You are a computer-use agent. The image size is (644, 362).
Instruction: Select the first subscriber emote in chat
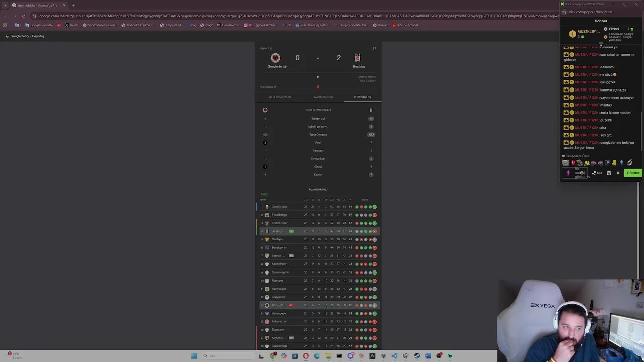566,163
